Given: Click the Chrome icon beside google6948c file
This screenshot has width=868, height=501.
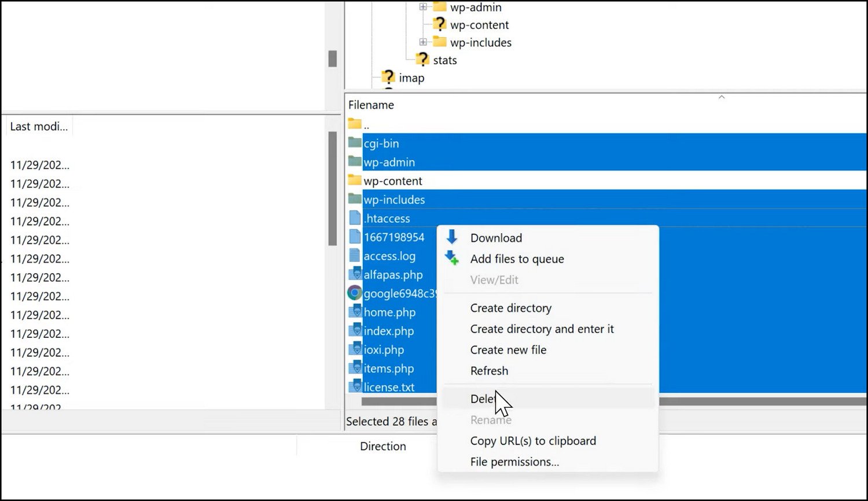Looking at the screenshot, I should point(355,293).
